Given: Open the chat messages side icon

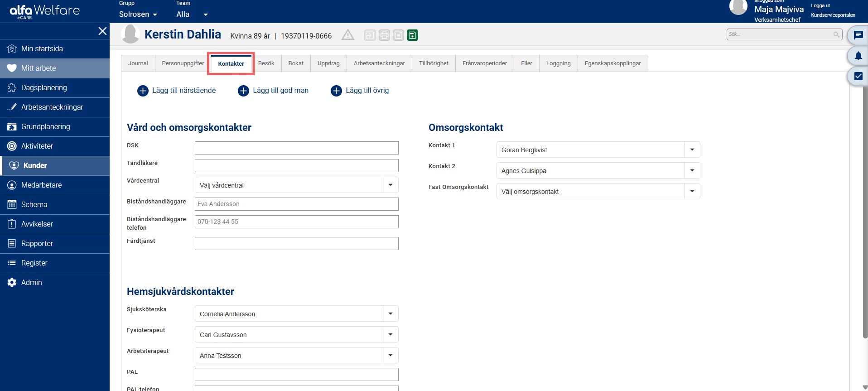Looking at the screenshot, I should [x=858, y=35].
